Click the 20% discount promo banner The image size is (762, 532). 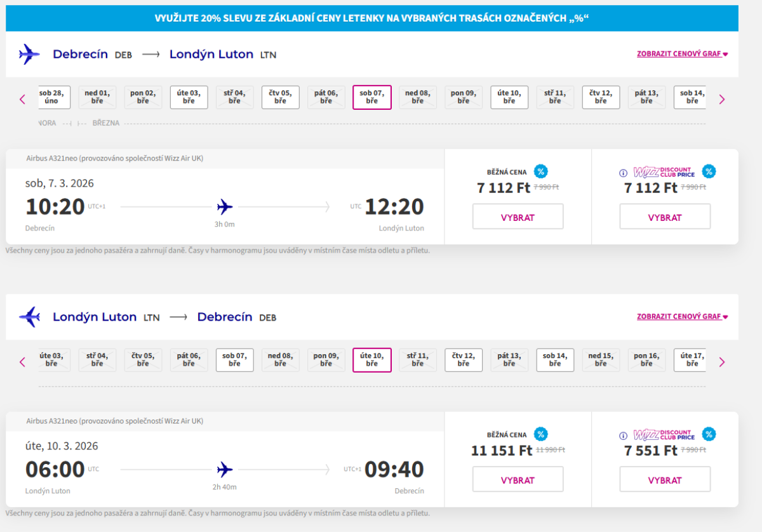coord(371,18)
